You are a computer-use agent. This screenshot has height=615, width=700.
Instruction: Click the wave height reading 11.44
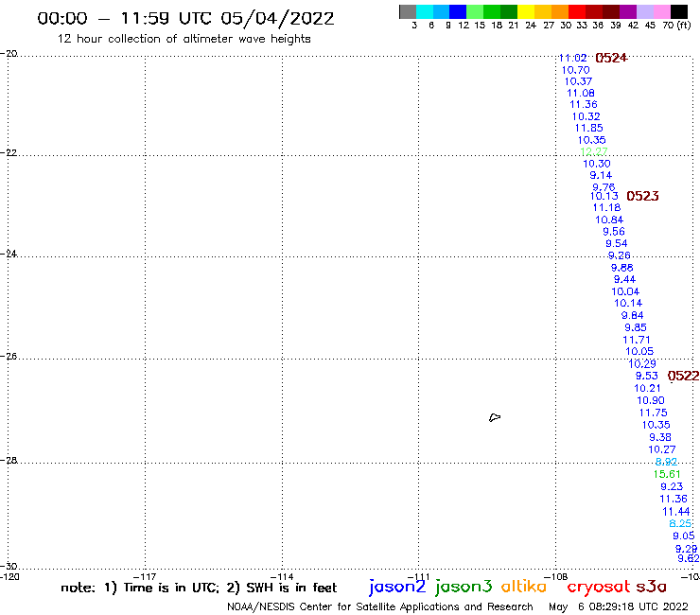tap(676, 512)
